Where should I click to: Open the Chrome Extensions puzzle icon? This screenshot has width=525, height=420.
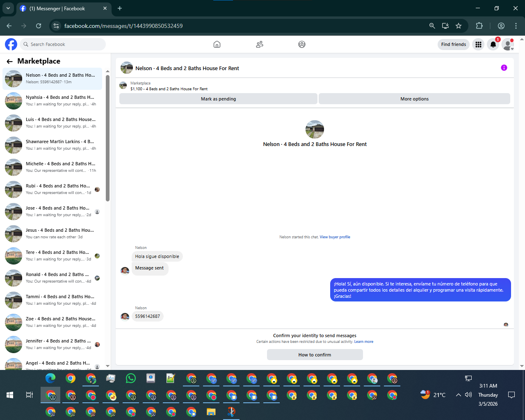click(x=479, y=26)
